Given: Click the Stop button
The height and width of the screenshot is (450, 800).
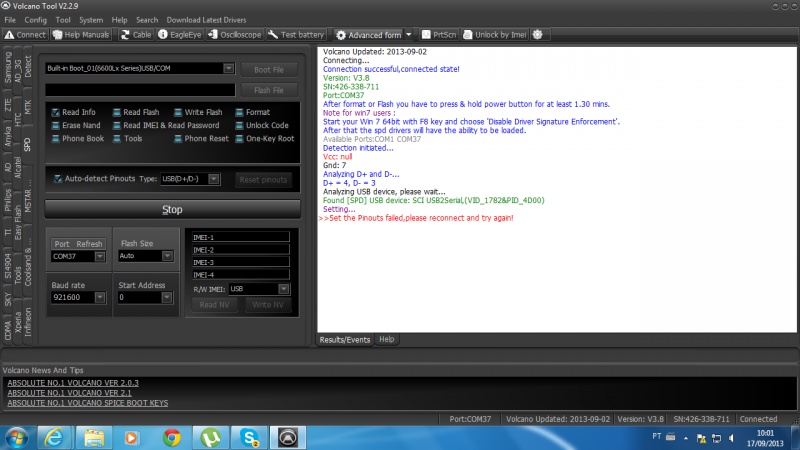Looking at the screenshot, I should (172, 210).
